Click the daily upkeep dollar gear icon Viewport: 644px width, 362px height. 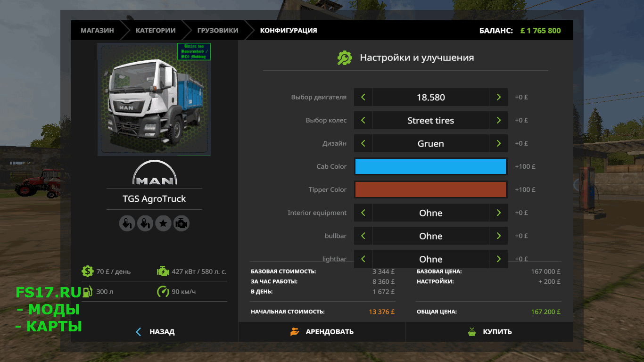(x=87, y=271)
